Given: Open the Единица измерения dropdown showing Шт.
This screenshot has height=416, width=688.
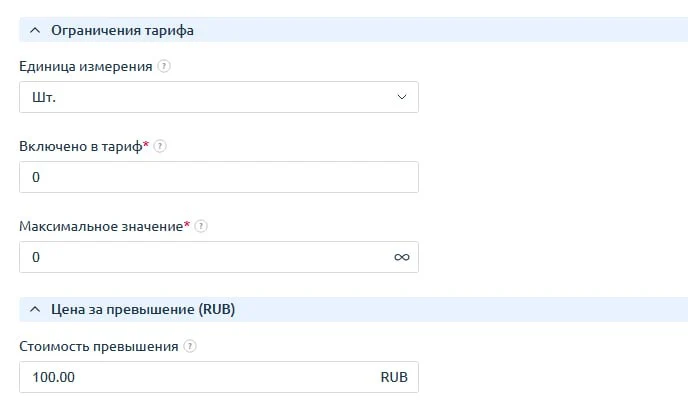Looking at the screenshot, I should coord(218,97).
